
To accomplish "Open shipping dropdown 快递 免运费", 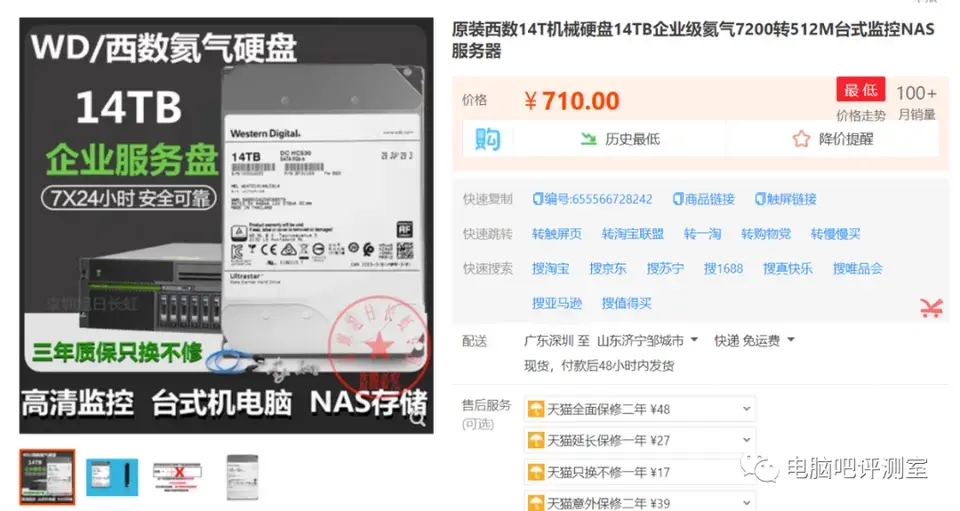I will pyautogui.click(x=754, y=340).
